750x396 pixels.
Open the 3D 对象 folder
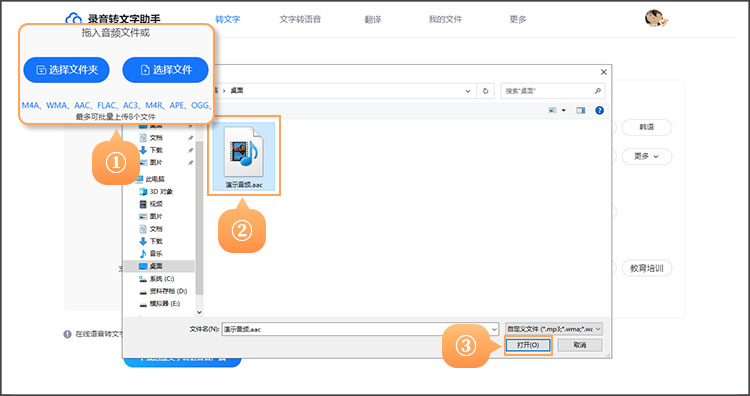(x=161, y=191)
